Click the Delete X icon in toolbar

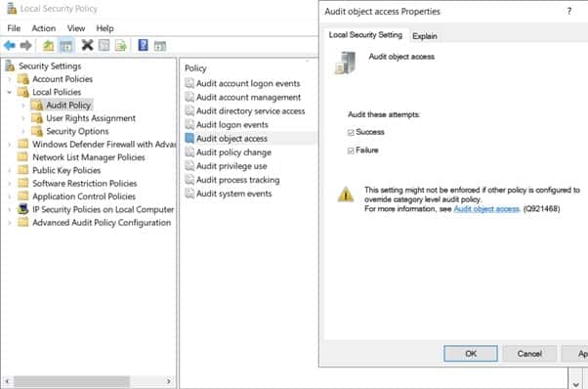pyautogui.click(x=87, y=45)
